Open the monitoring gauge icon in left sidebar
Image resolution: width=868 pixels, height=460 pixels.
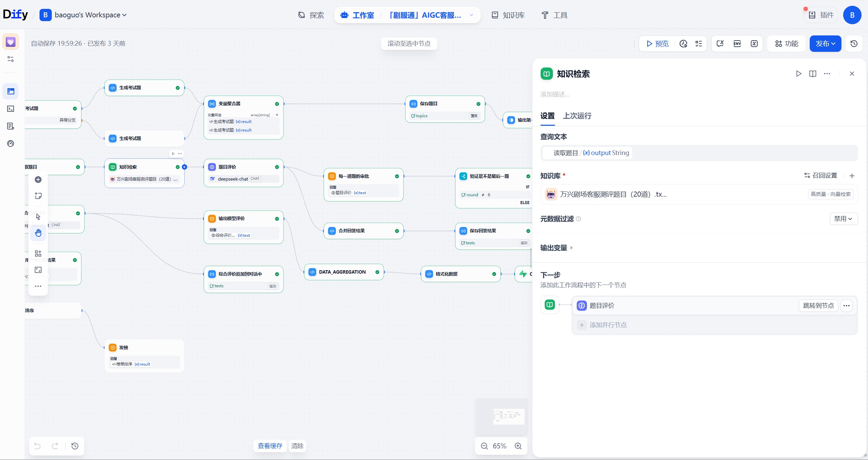coord(11,143)
